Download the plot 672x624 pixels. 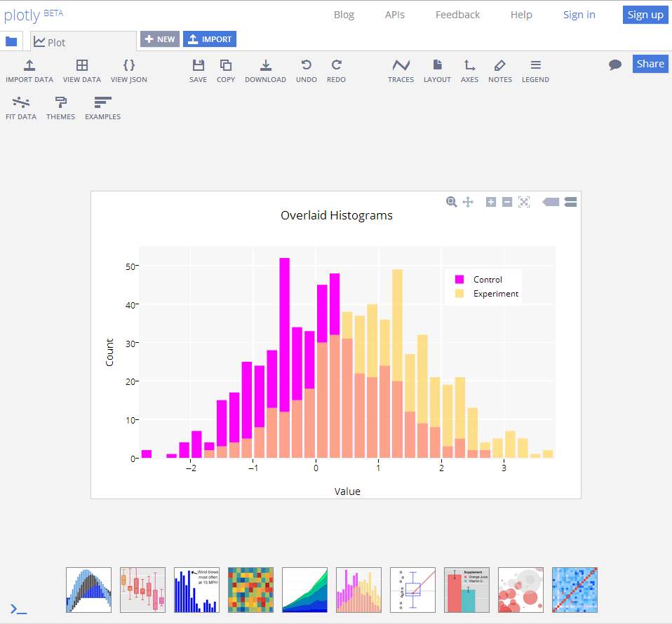265,70
